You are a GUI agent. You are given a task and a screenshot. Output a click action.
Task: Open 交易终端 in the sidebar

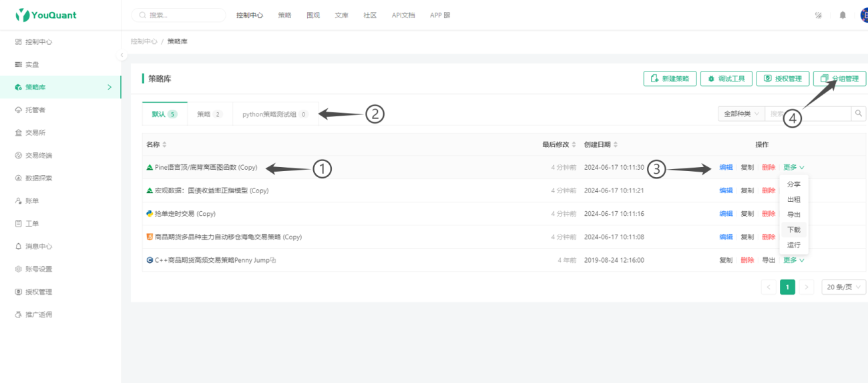[x=60, y=156]
